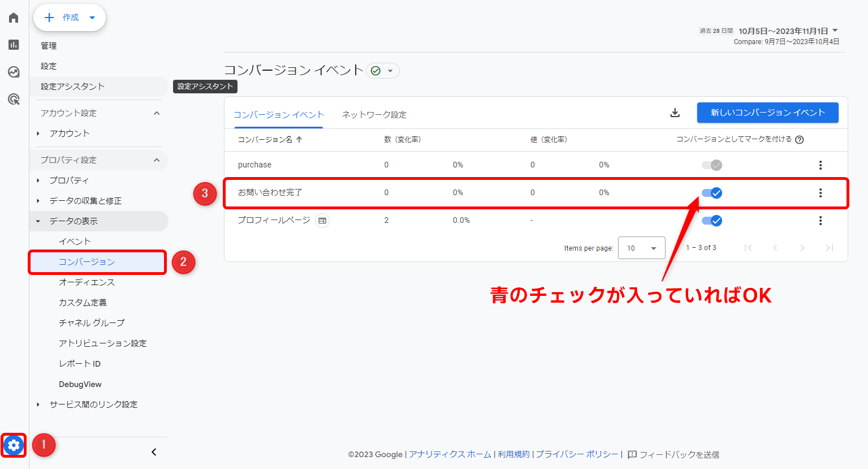Click the Admin gear icon
The height and width of the screenshot is (469, 868).
(14, 445)
